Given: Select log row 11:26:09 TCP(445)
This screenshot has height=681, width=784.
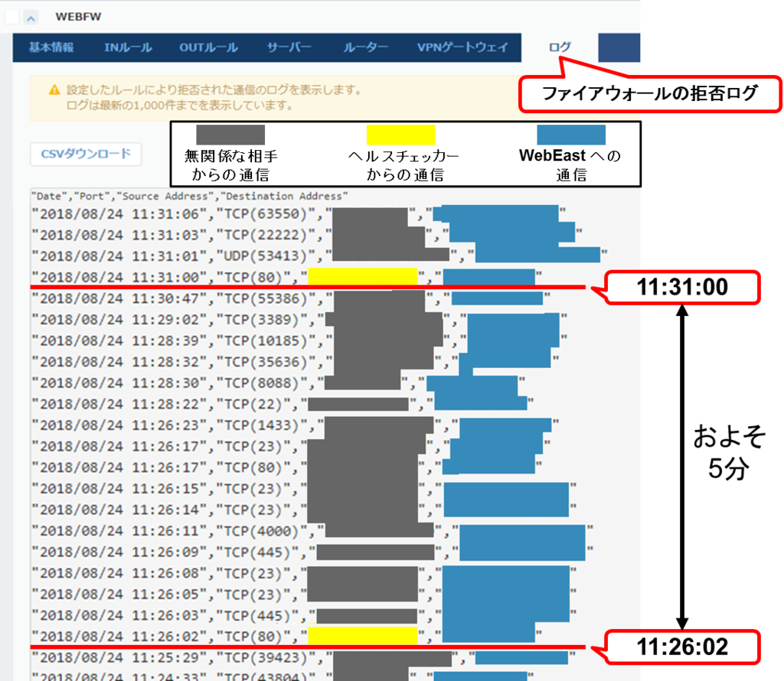Looking at the screenshot, I should [x=312, y=552].
